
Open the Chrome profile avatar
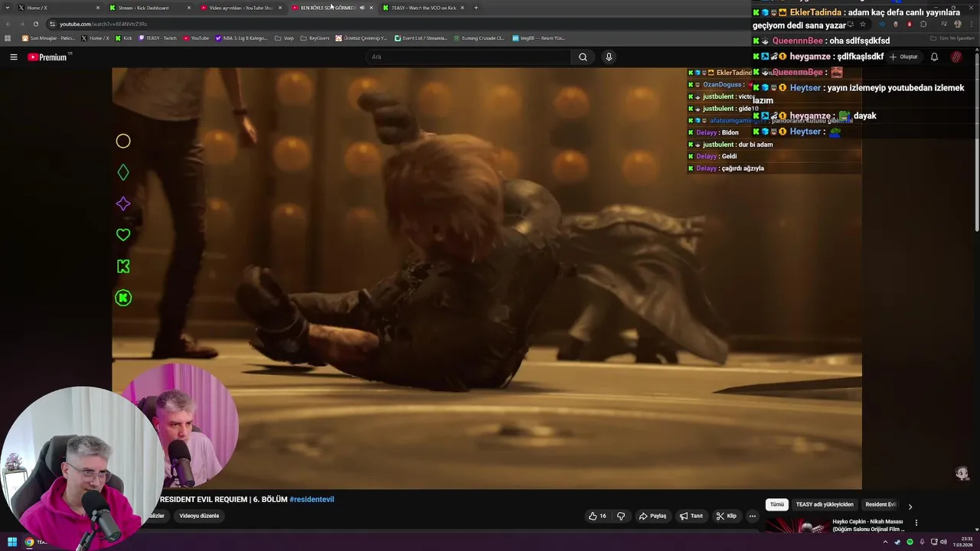[957, 24]
